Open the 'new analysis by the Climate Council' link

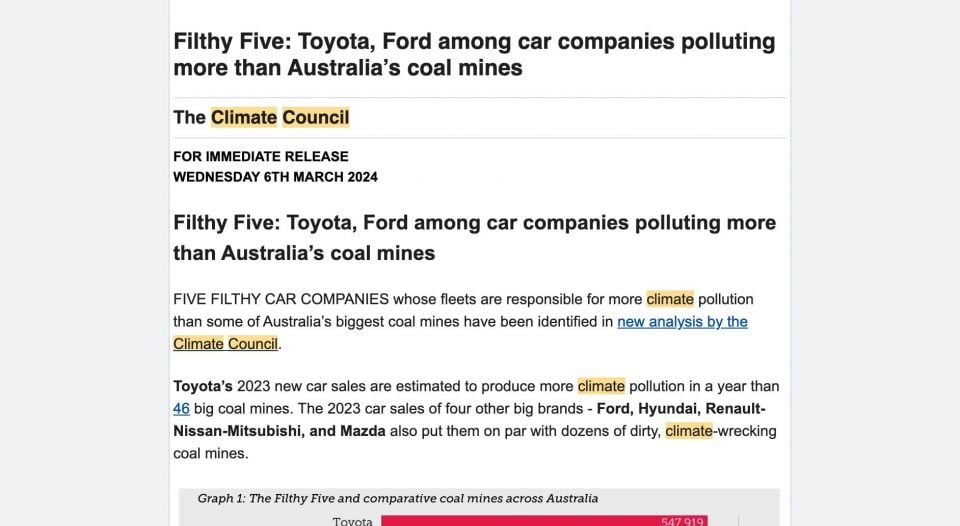tap(682, 322)
